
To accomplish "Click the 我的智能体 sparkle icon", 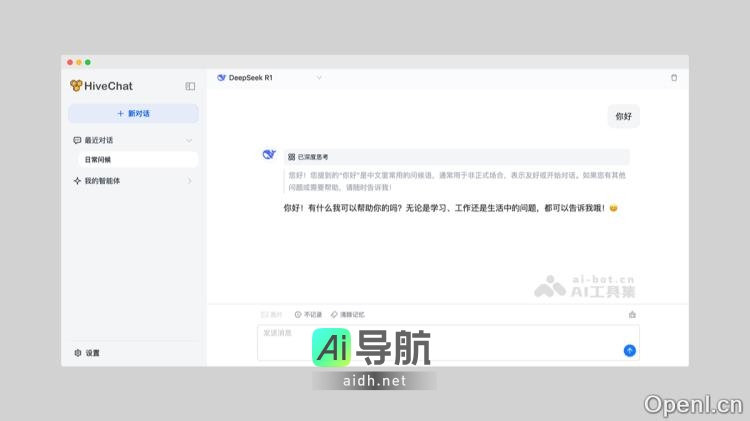I will [77, 181].
